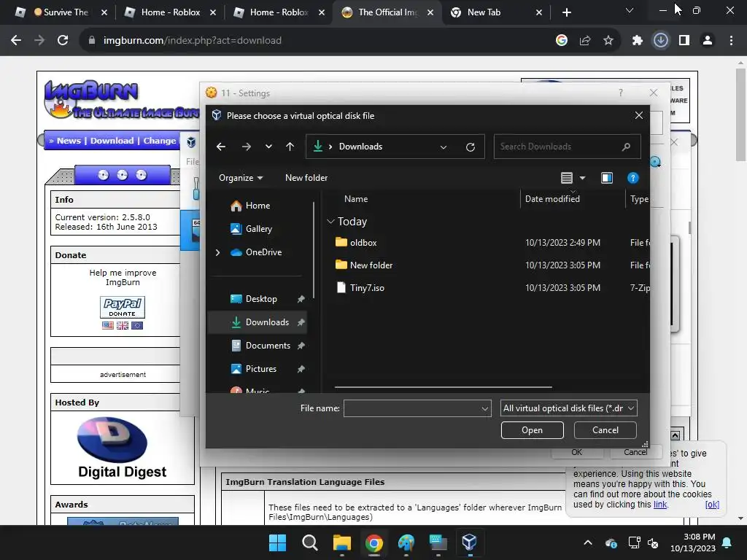Sort by Date modified column
The width and height of the screenshot is (747, 560).
pos(552,199)
